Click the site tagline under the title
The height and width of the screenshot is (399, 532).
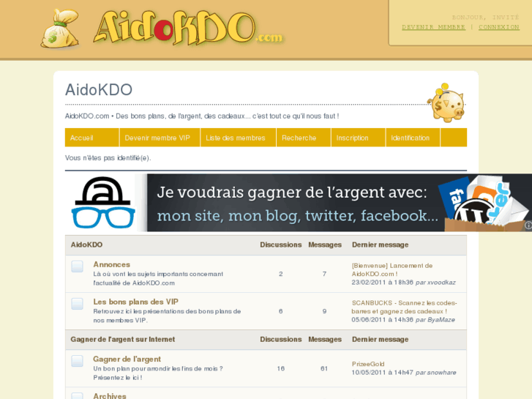(x=202, y=116)
